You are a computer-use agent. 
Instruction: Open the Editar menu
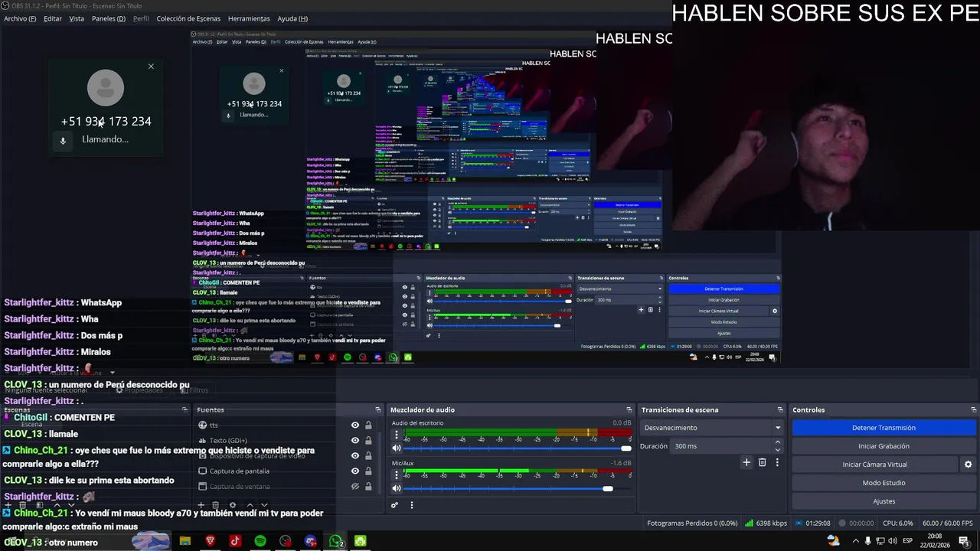click(53, 18)
